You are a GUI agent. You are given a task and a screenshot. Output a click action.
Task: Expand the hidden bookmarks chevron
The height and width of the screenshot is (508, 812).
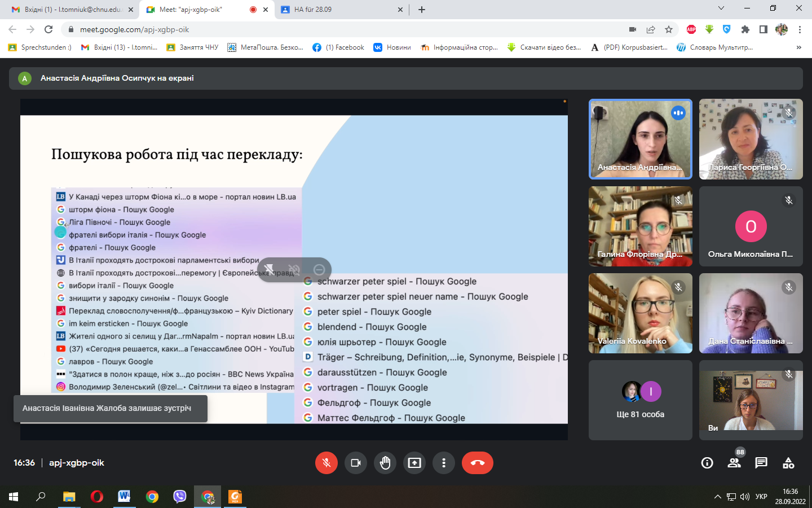click(798, 47)
